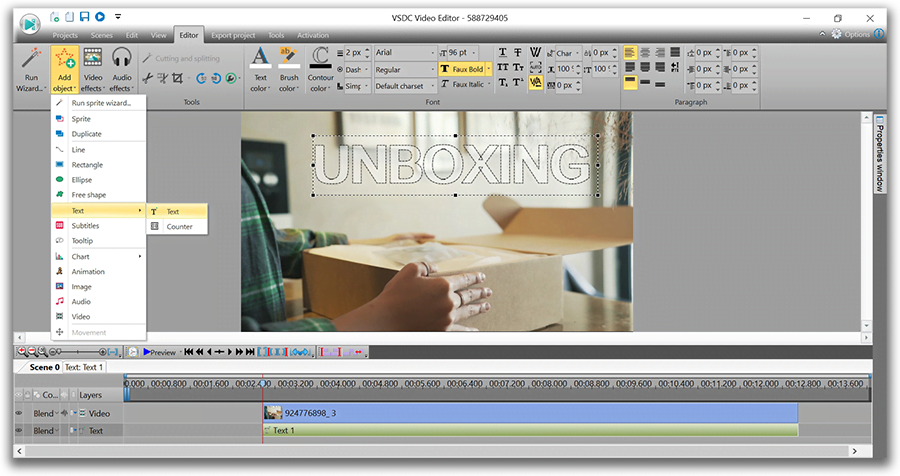The width and height of the screenshot is (900, 476).
Task: Align paragraph text right
Action: click(660, 52)
